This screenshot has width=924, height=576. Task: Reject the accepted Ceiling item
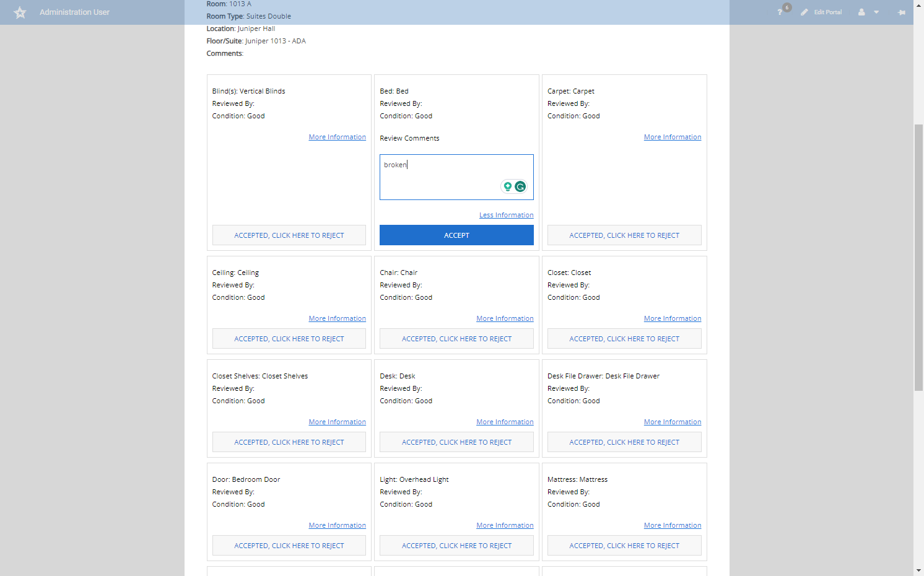tap(289, 339)
